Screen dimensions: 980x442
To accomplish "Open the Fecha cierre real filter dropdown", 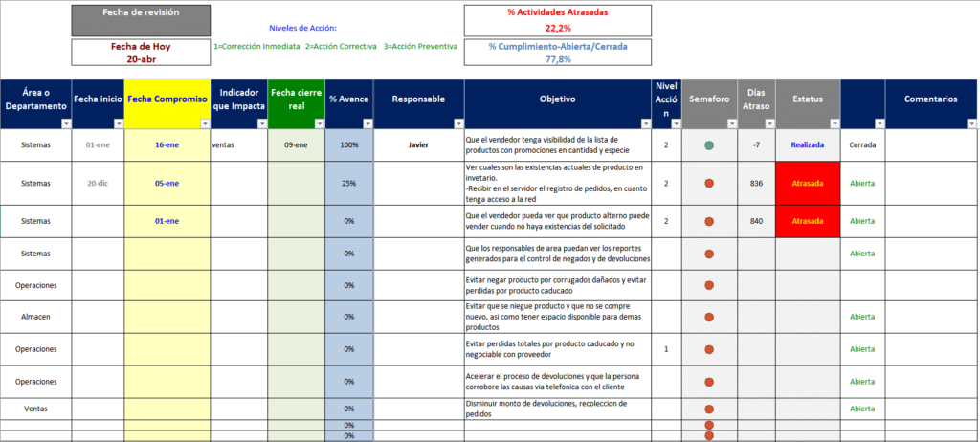I will pos(320,123).
